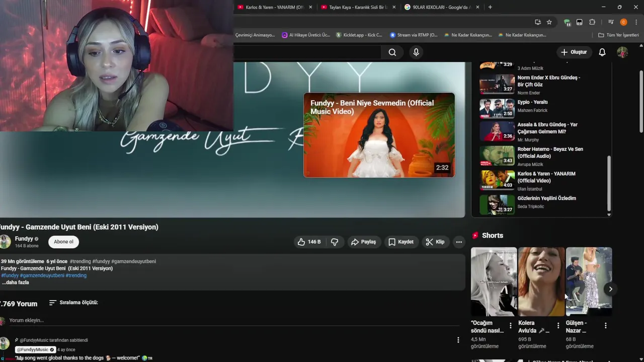
Task: Open options for Gülşen - Nazar Short
Action: coord(605,326)
